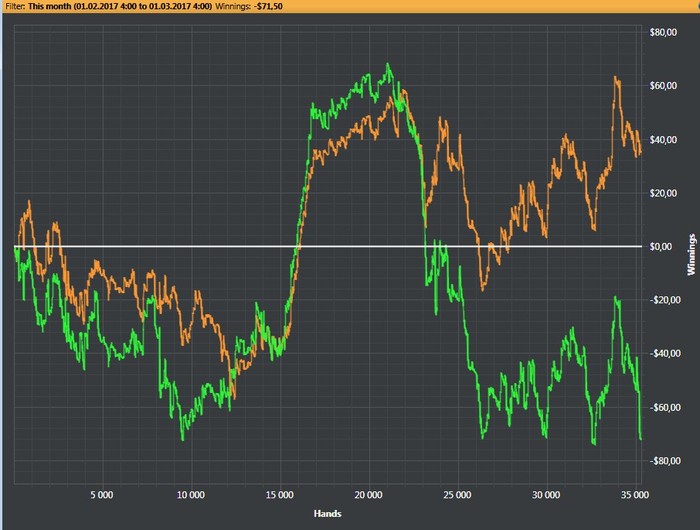700x530 pixels.
Task: Click the 5 000 hands x-axis label
Action: pyautogui.click(x=102, y=495)
